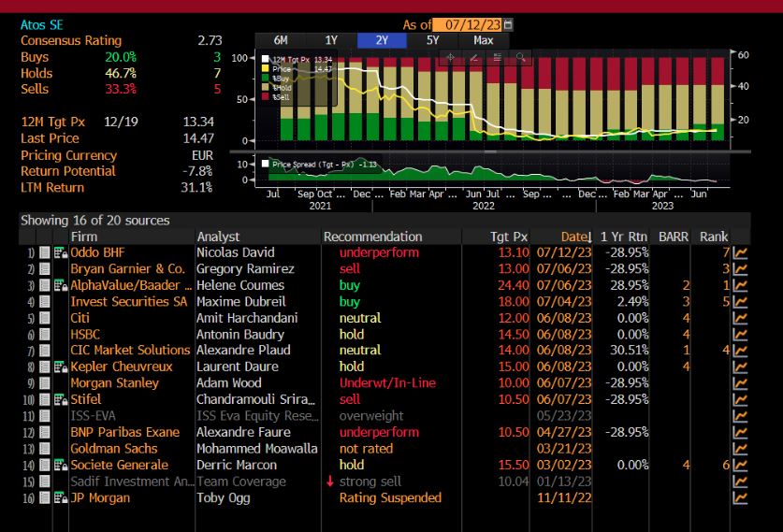Toggle the Price Spread legend box

click(265, 164)
